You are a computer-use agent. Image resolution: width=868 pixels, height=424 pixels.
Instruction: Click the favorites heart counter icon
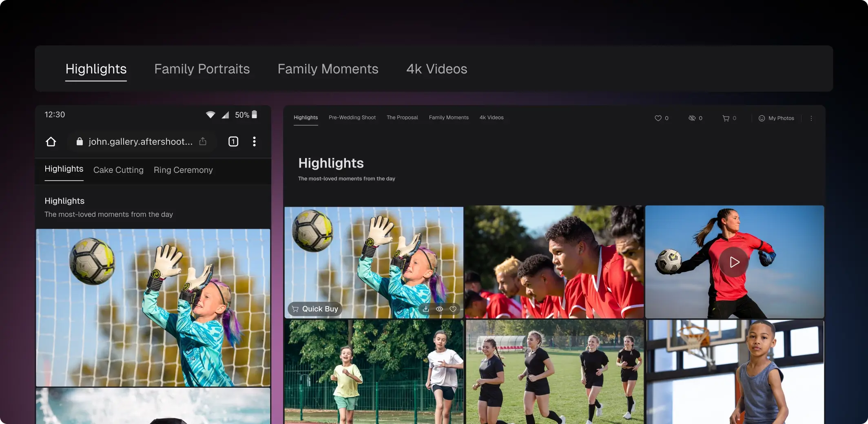coord(661,118)
